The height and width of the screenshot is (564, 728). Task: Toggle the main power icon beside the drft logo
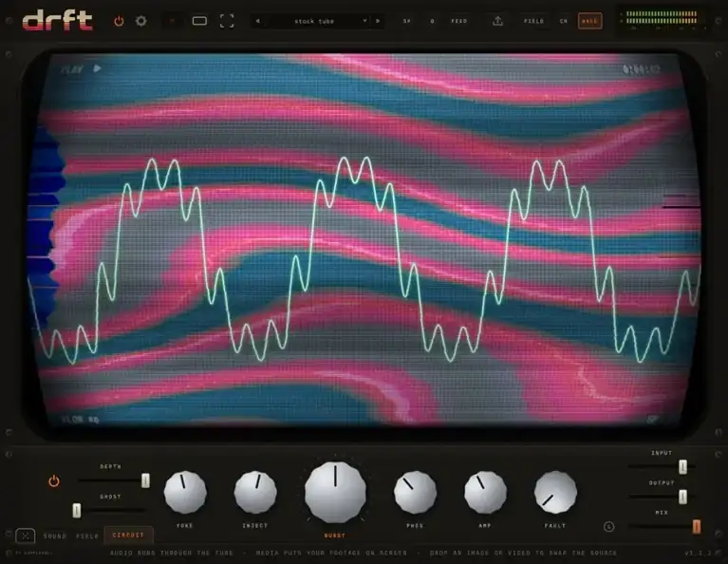click(119, 21)
